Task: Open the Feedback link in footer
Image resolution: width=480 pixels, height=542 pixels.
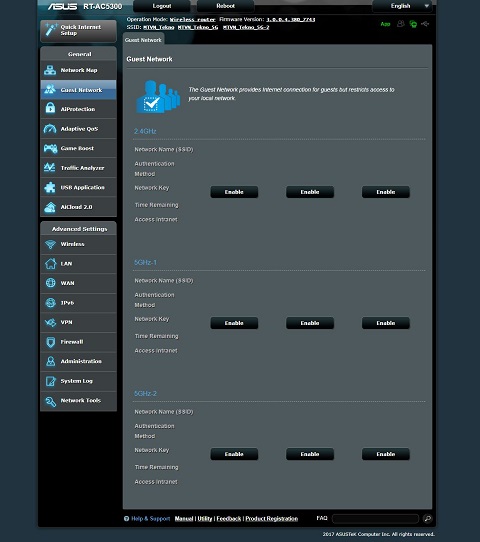Action: pos(229,518)
